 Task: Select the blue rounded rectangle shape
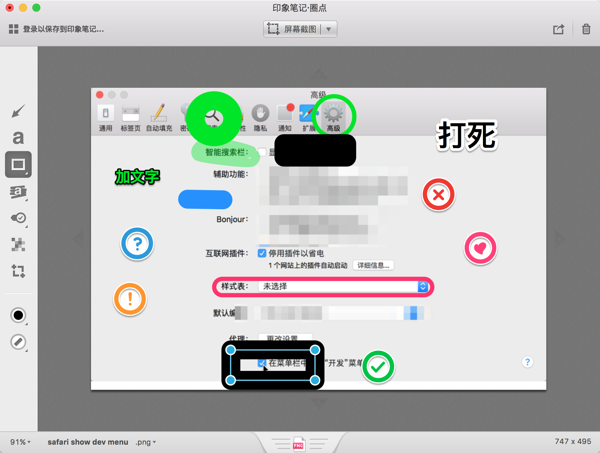(x=205, y=199)
